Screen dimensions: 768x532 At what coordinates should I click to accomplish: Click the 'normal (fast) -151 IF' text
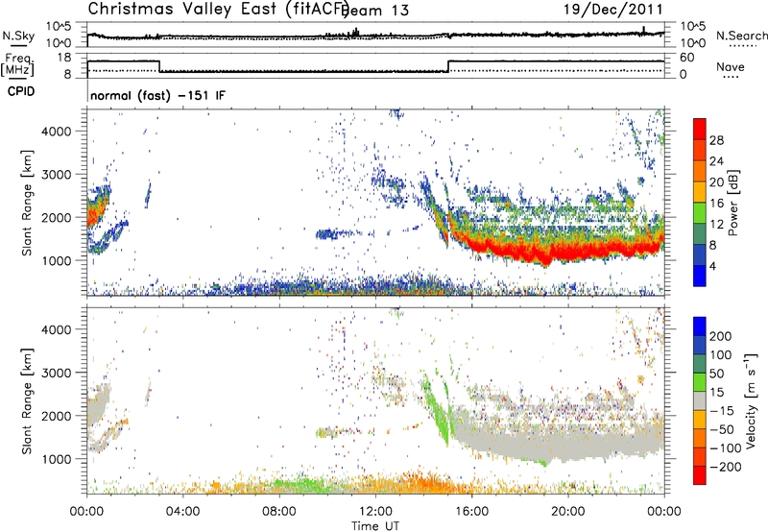(x=157, y=95)
